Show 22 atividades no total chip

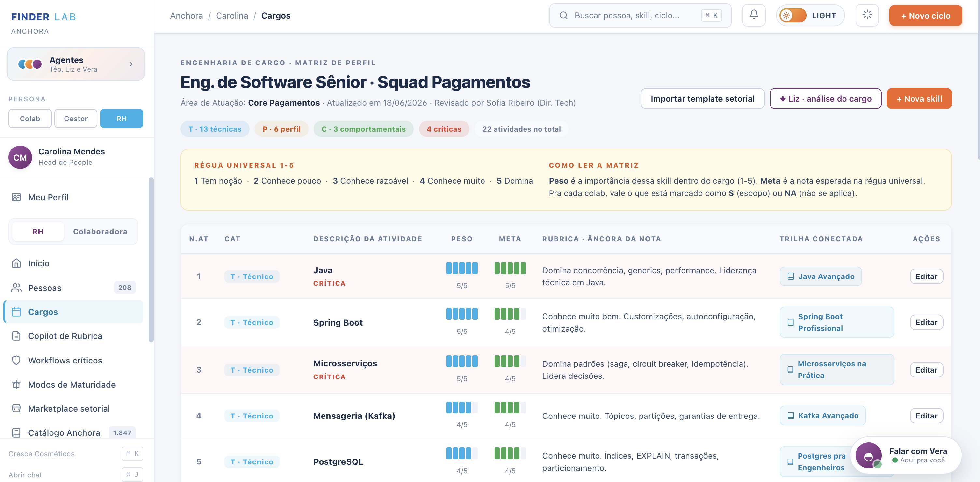[522, 129]
